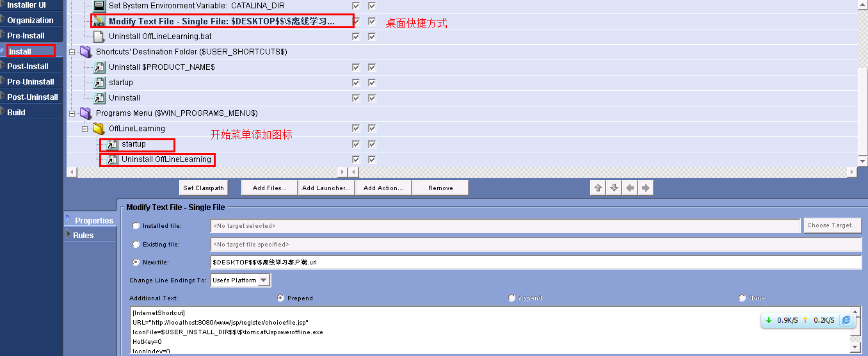This screenshot has height=356, width=868.
Task: Select the Installed file radio button
Action: [x=136, y=226]
